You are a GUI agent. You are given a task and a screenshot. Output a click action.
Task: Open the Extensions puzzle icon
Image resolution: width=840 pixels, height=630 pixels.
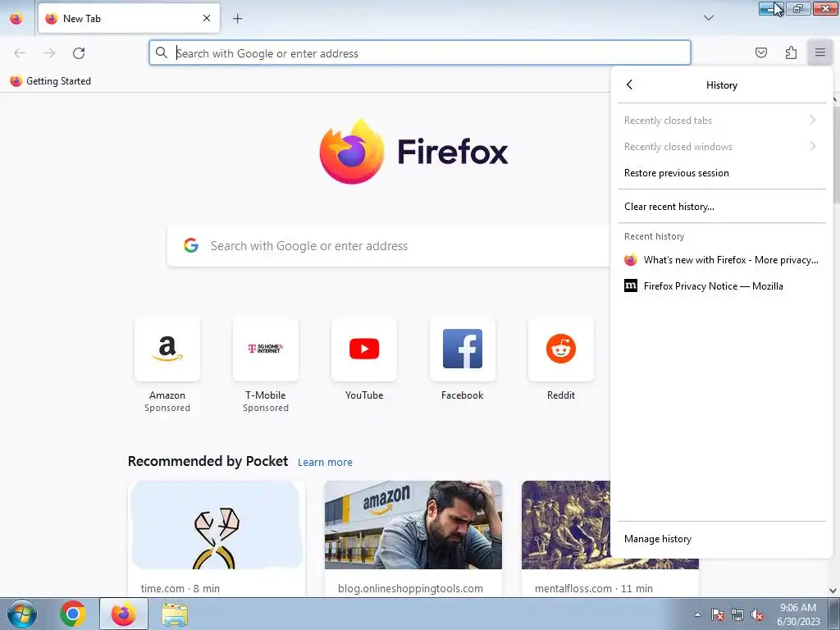pyautogui.click(x=791, y=52)
